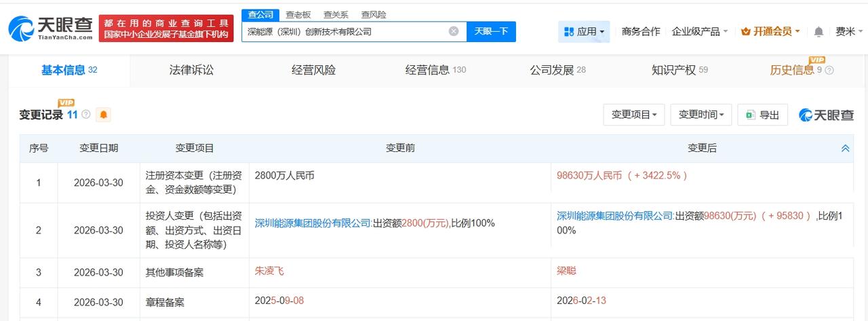Select the 法律诉讼 tab
This screenshot has height=321, width=868.
tap(191, 70)
